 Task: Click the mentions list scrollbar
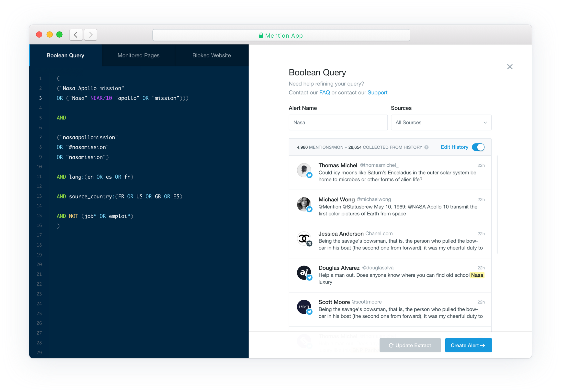click(x=497, y=204)
